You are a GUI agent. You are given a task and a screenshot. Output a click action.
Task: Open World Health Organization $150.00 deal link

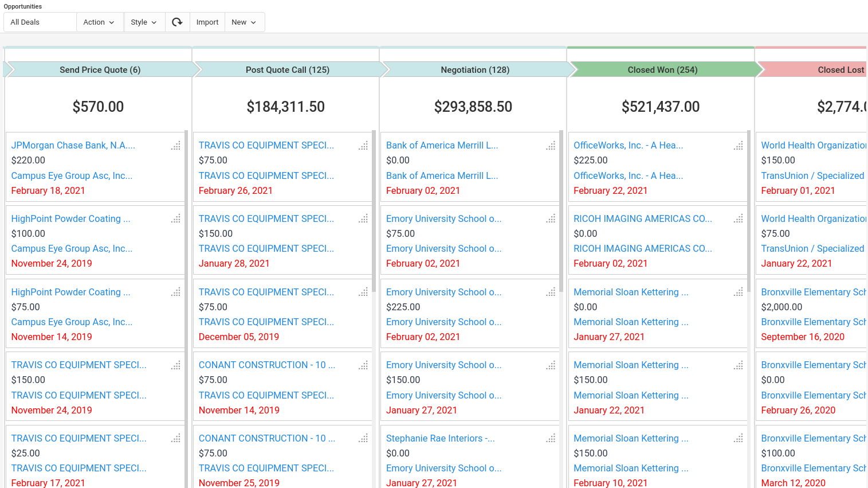click(x=814, y=146)
